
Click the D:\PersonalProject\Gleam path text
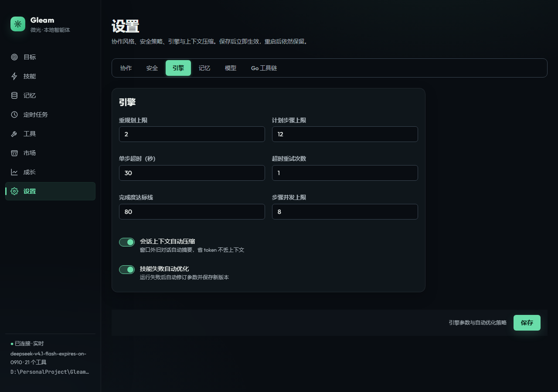coord(50,372)
